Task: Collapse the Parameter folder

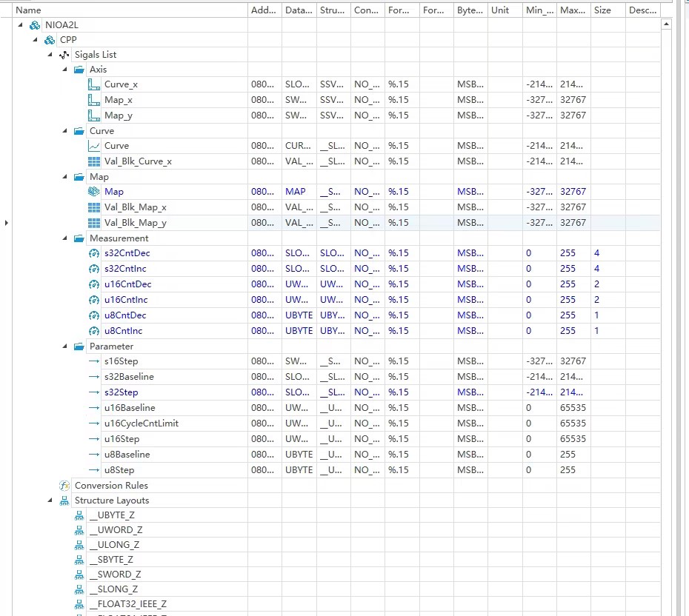Action: (65, 346)
